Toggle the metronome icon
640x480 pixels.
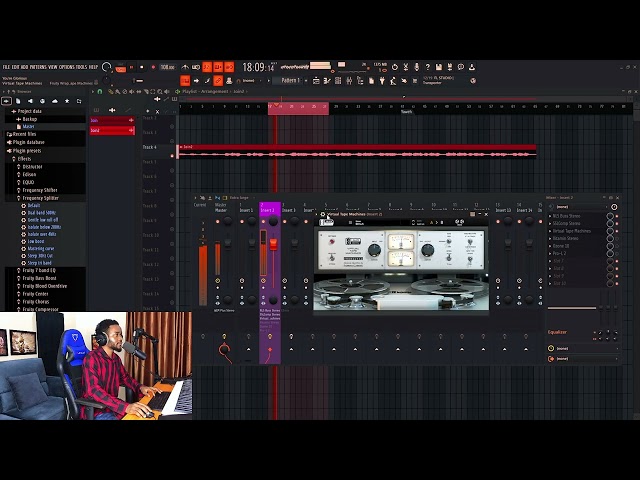[x=185, y=67]
